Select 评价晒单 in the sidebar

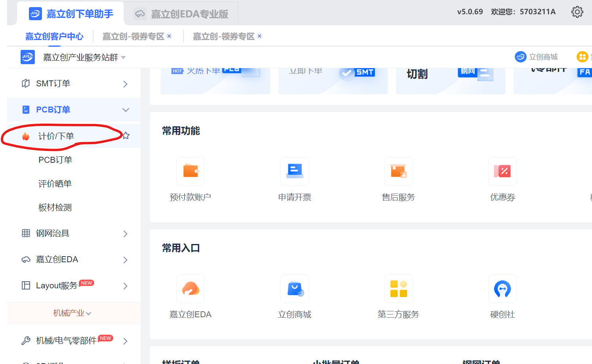click(55, 184)
